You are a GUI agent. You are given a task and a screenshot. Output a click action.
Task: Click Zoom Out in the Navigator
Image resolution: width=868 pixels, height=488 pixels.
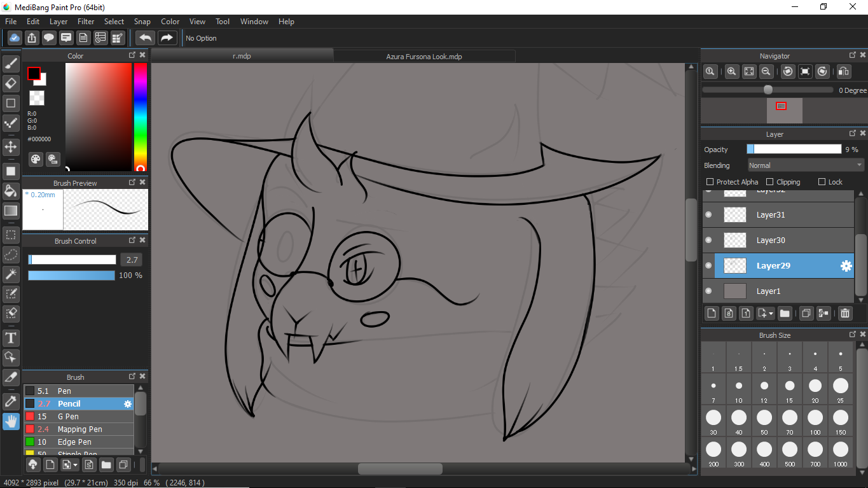click(766, 71)
